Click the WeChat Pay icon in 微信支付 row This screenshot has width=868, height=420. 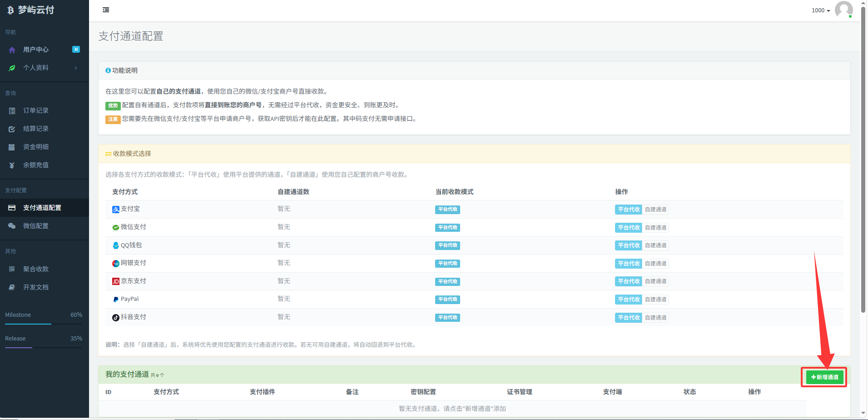tap(116, 227)
